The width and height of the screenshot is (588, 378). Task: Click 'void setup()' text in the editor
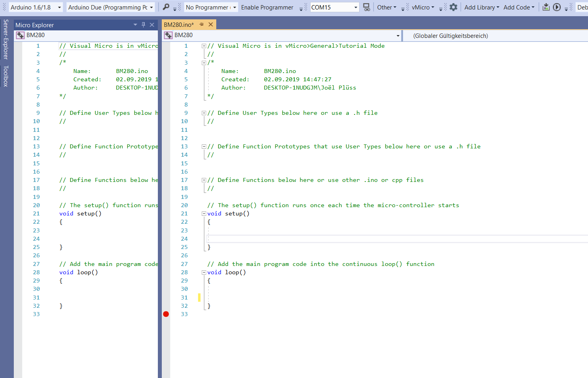click(x=228, y=213)
